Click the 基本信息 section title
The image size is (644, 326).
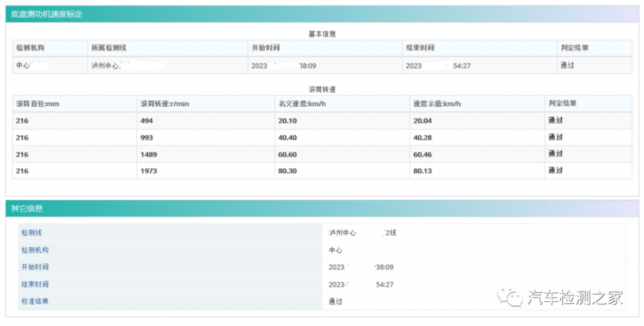[322, 34]
